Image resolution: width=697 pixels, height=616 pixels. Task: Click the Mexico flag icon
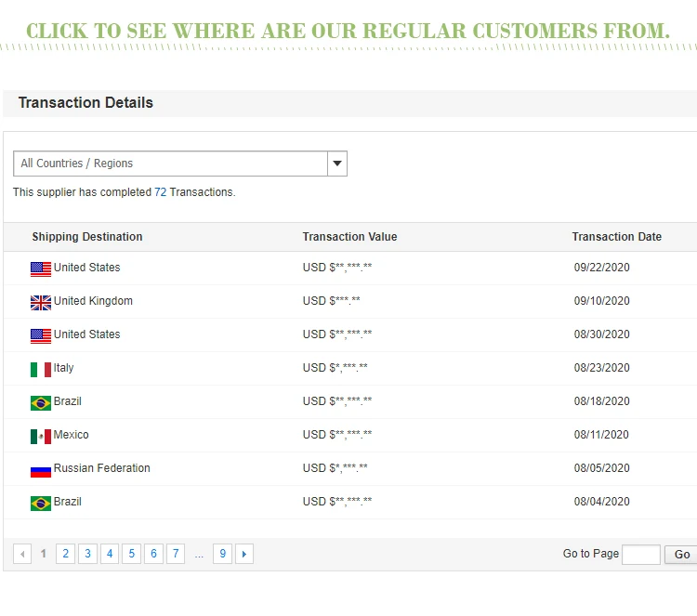tap(41, 436)
